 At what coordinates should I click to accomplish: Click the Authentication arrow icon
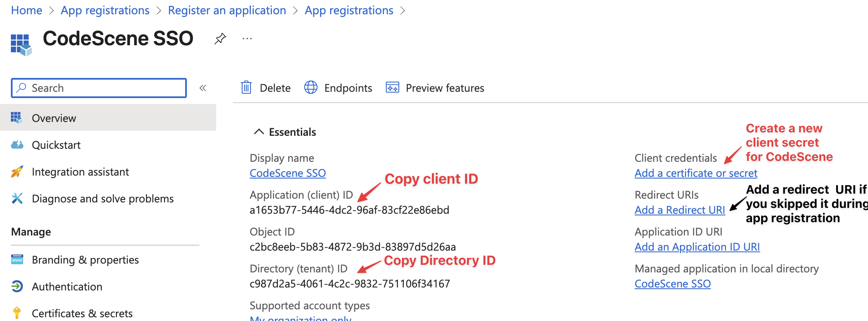(x=17, y=286)
